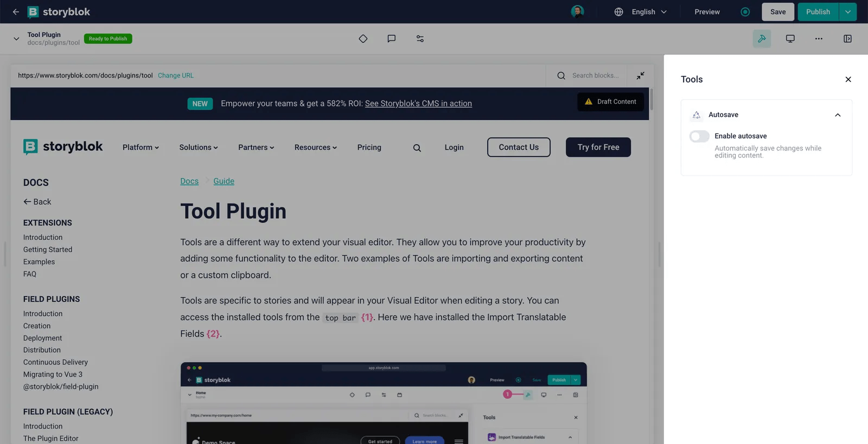Open the Docs breadcrumb link
The image size is (868, 444).
[189, 181]
